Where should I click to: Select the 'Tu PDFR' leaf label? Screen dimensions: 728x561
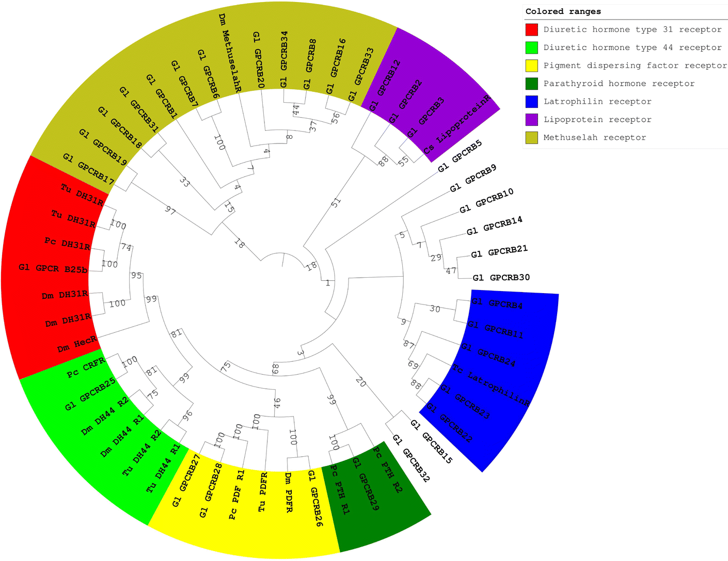click(263, 492)
